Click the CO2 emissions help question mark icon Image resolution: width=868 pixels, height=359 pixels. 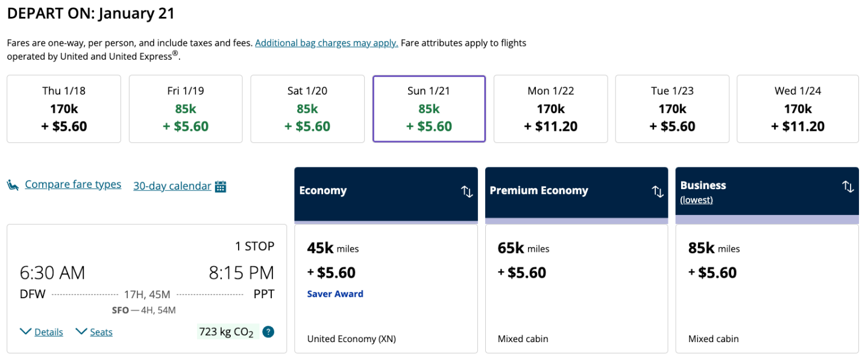[269, 332]
